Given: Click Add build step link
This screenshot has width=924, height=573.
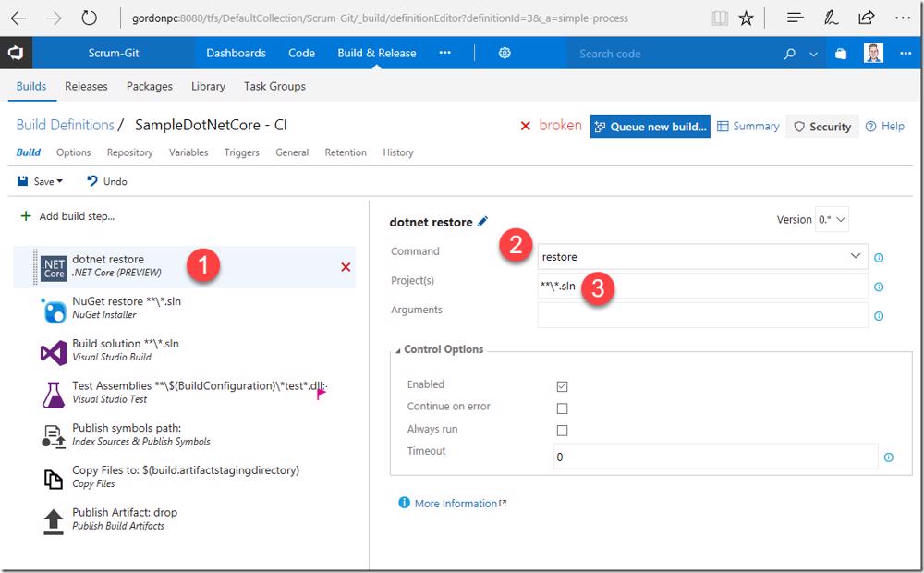Looking at the screenshot, I should coord(67,216).
